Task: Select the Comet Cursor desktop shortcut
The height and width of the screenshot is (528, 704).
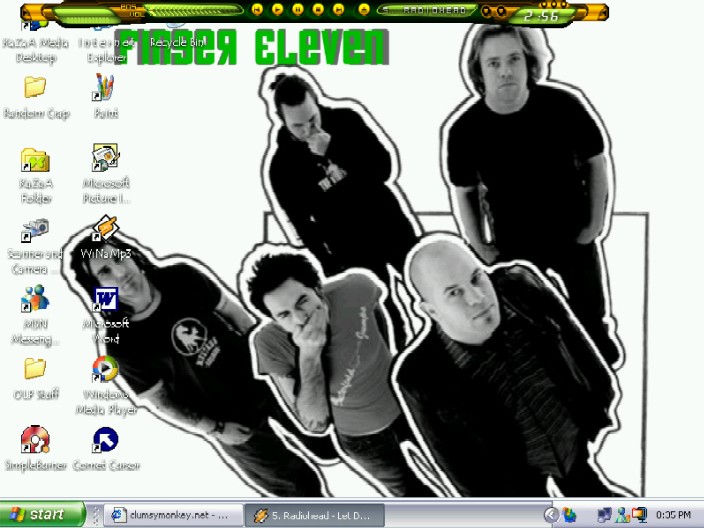Action: point(106,448)
